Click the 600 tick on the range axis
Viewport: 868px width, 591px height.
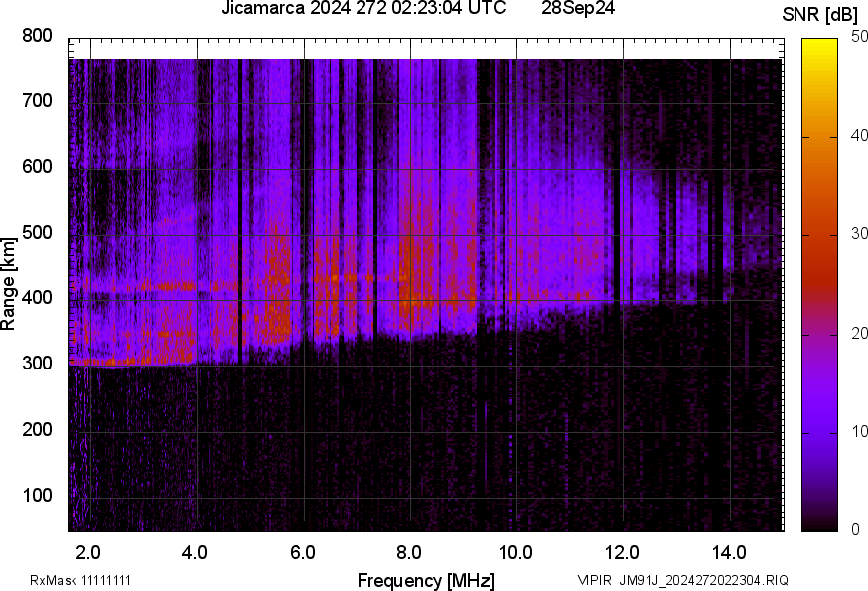click(37, 167)
